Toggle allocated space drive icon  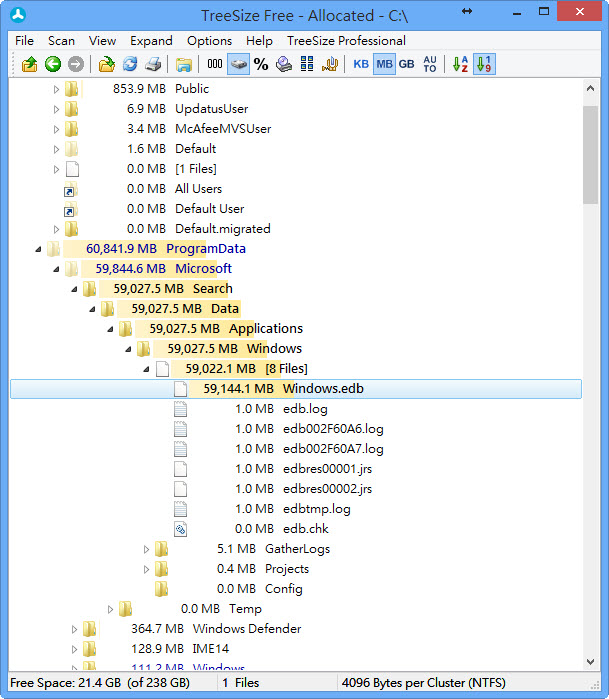tap(239, 64)
